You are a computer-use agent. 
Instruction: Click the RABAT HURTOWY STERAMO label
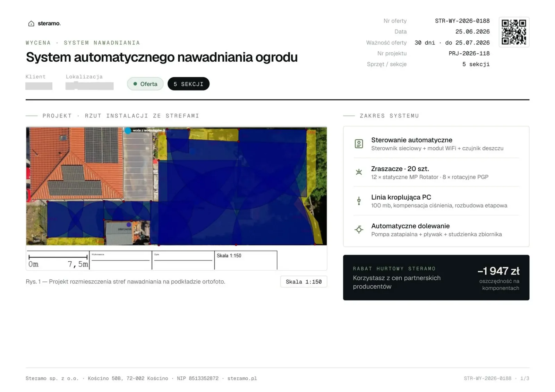394,269
